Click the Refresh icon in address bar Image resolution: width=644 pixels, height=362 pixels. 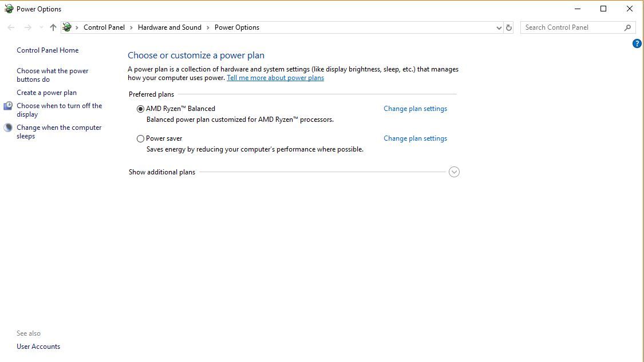(x=509, y=27)
